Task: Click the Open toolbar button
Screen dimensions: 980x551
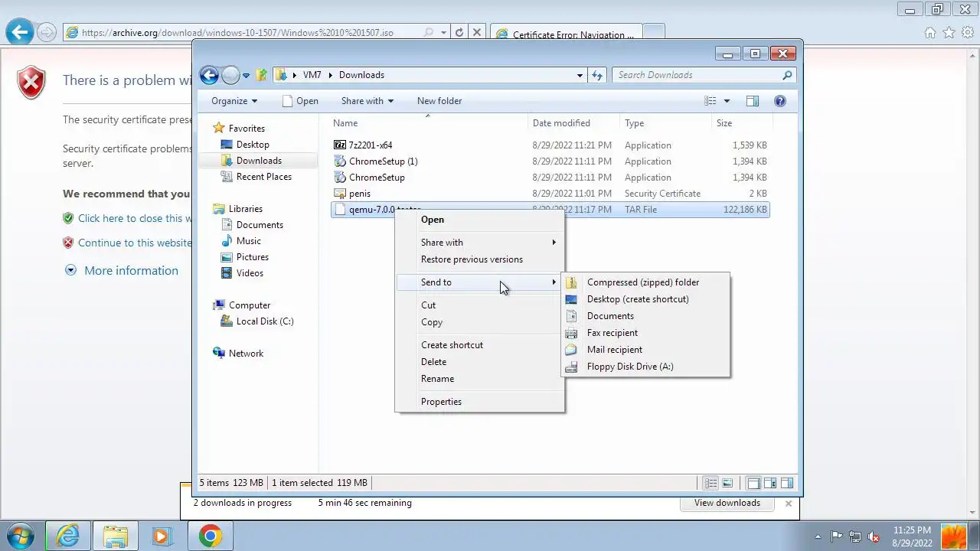Action: pos(300,101)
